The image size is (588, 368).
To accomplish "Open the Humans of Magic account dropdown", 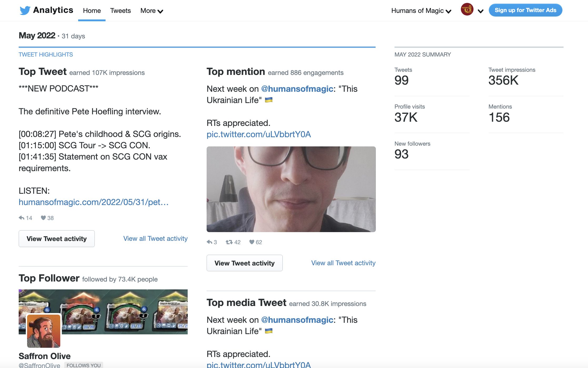I will [x=421, y=11].
